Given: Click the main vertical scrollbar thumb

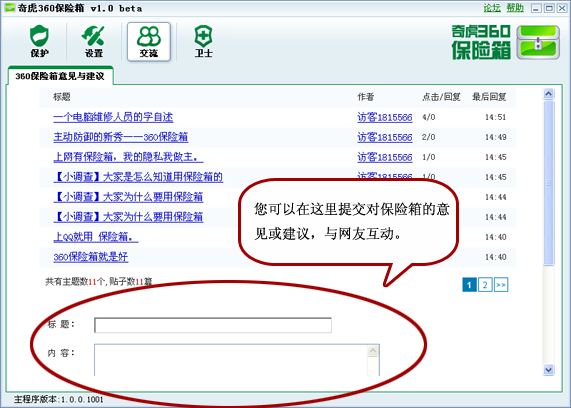Looking at the screenshot, I should [548, 183].
